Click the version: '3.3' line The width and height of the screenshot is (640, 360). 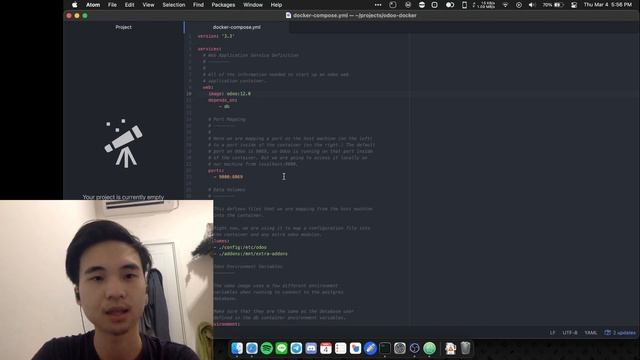(216, 36)
